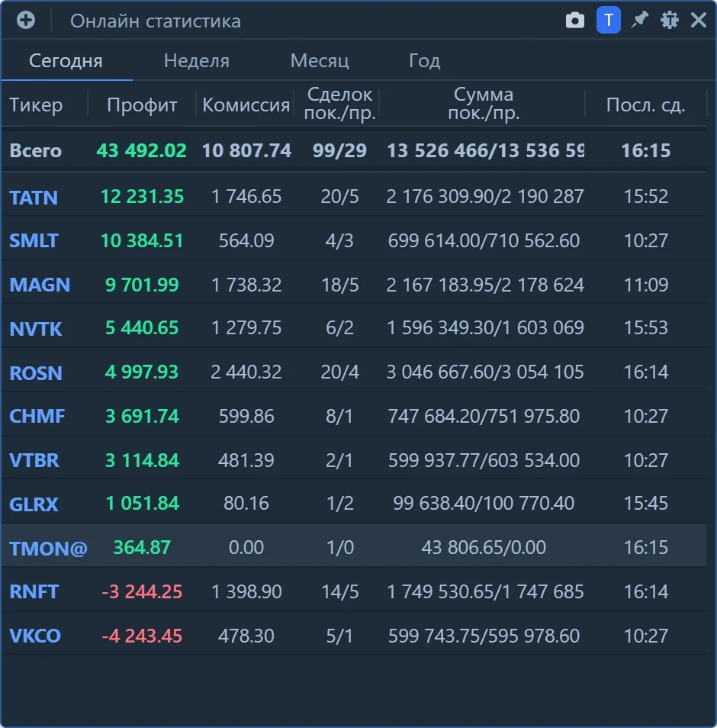Click VTBR profit 3 114.84
This screenshot has width=717, height=728.
pyautogui.click(x=142, y=460)
